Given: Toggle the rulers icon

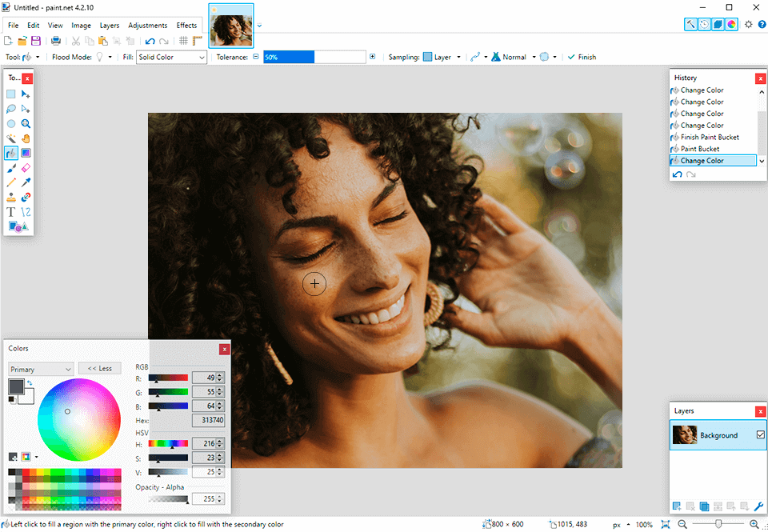Looking at the screenshot, I should click(x=197, y=41).
